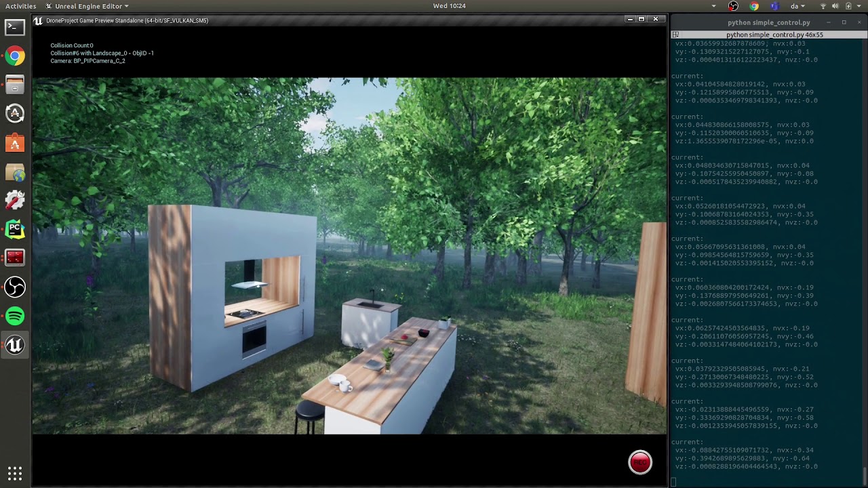Open Ubuntu Software store icon
Viewport: 868px width, 488px height.
[x=15, y=143]
